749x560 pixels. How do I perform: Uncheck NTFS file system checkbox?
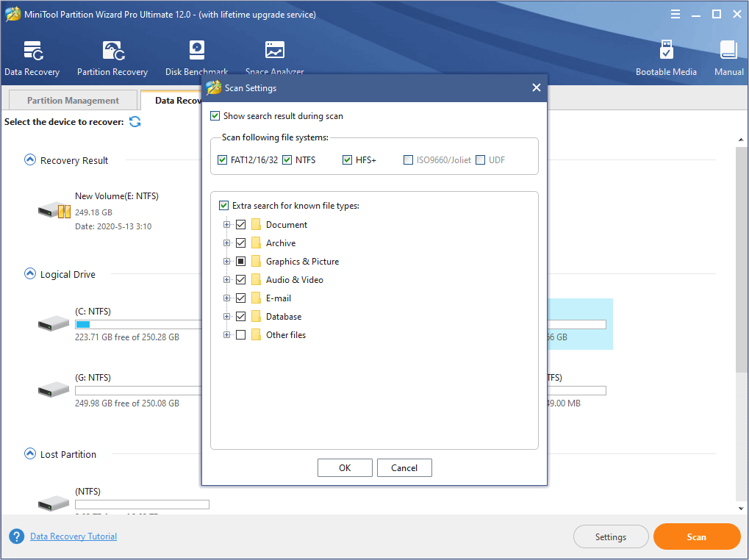(x=287, y=160)
